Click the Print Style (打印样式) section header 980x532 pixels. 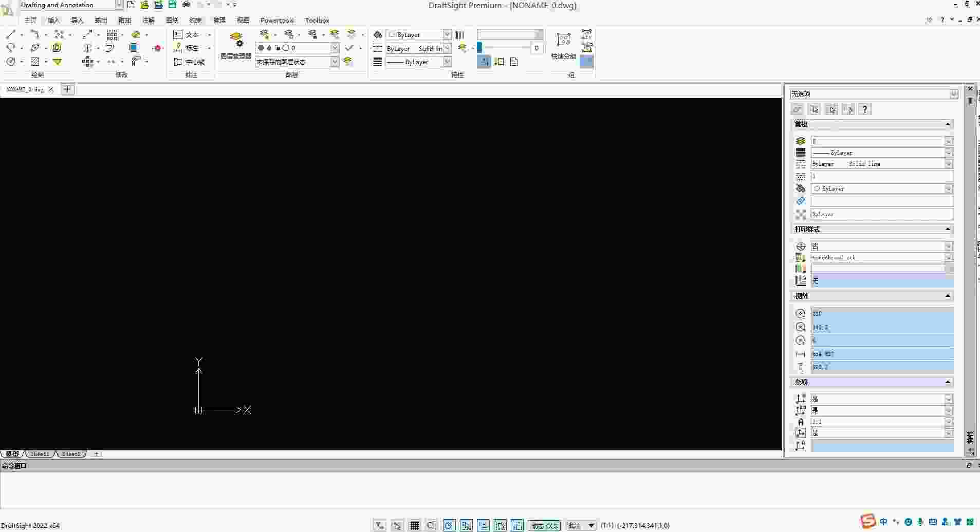(x=872, y=229)
